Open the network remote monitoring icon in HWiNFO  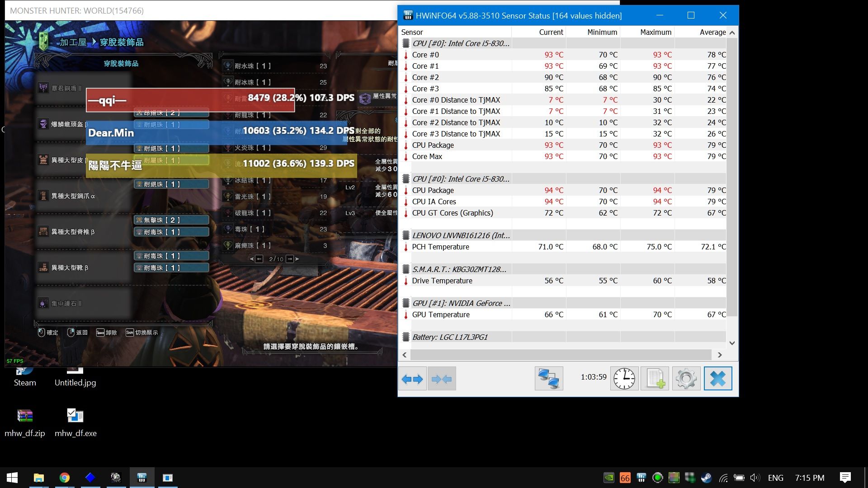pyautogui.click(x=549, y=379)
